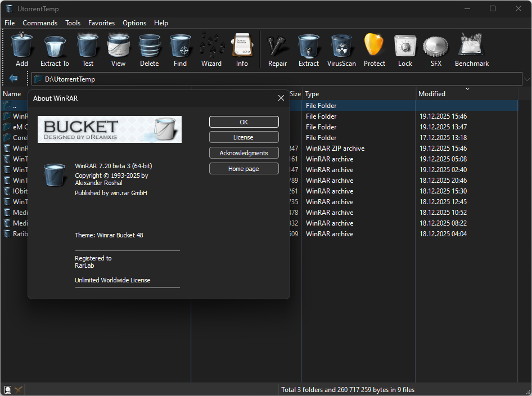Click the drive icon in status bar
This screenshot has height=396, width=532.
click(x=8, y=390)
